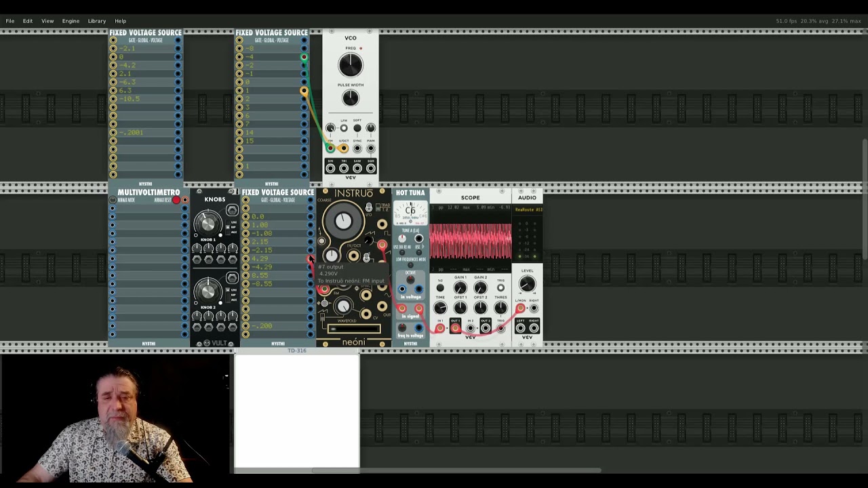Click the VCO SAW output jack
Image resolution: width=868 pixels, height=488 pixels.
[357, 169]
